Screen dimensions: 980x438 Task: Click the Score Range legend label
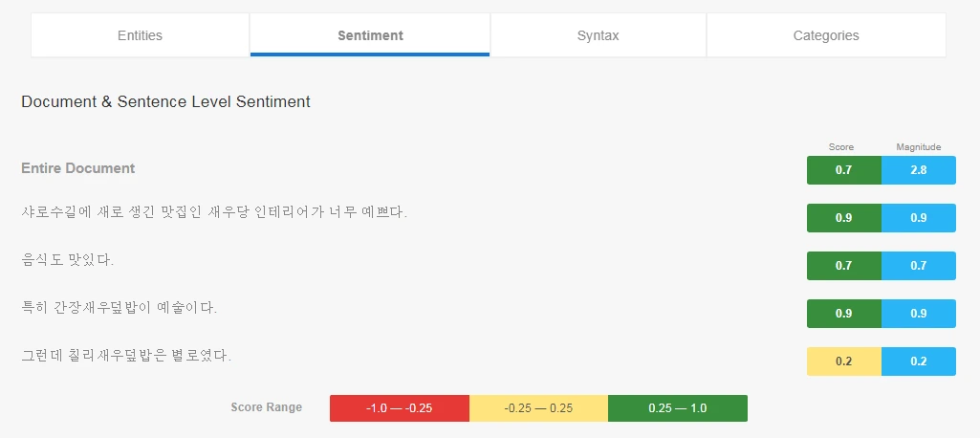266,407
